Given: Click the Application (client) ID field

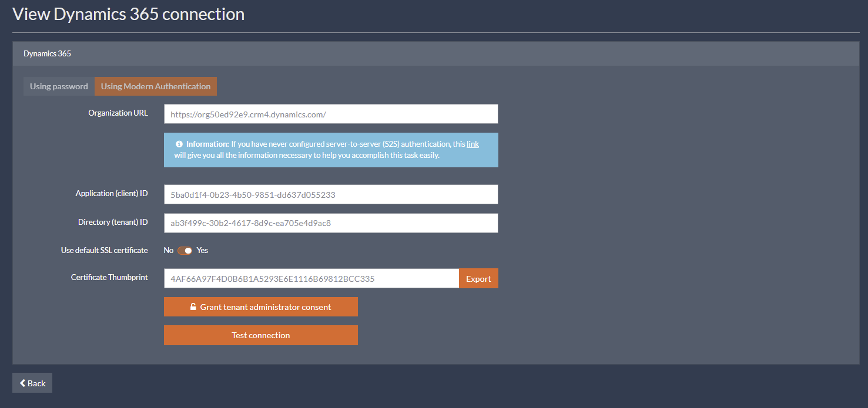Looking at the screenshot, I should pyautogui.click(x=331, y=194).
